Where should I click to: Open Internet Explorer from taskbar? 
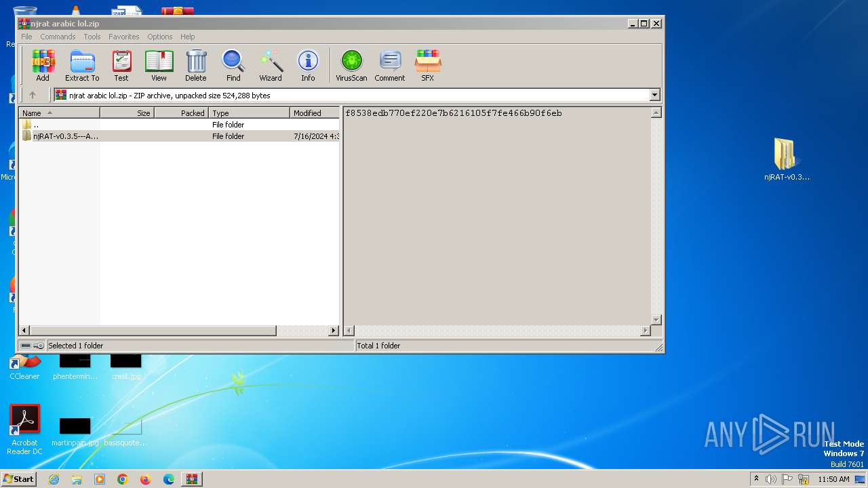point(54,479)
